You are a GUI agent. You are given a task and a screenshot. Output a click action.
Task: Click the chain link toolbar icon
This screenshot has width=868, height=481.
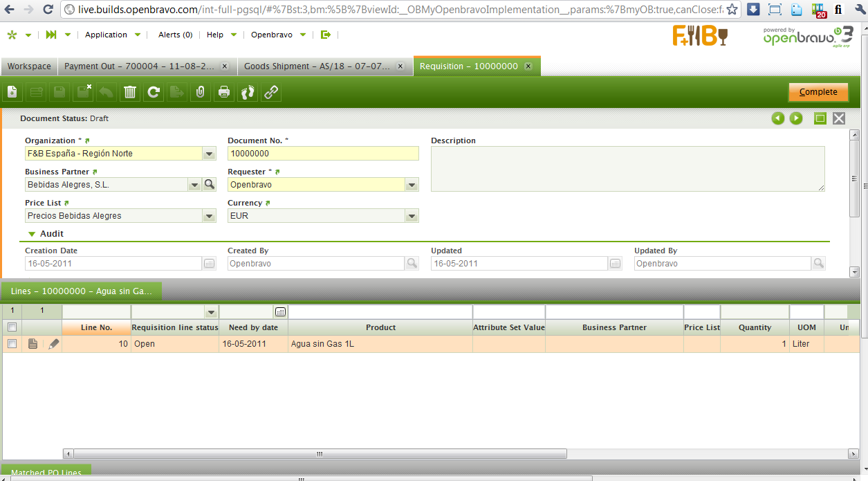(271, 92)
